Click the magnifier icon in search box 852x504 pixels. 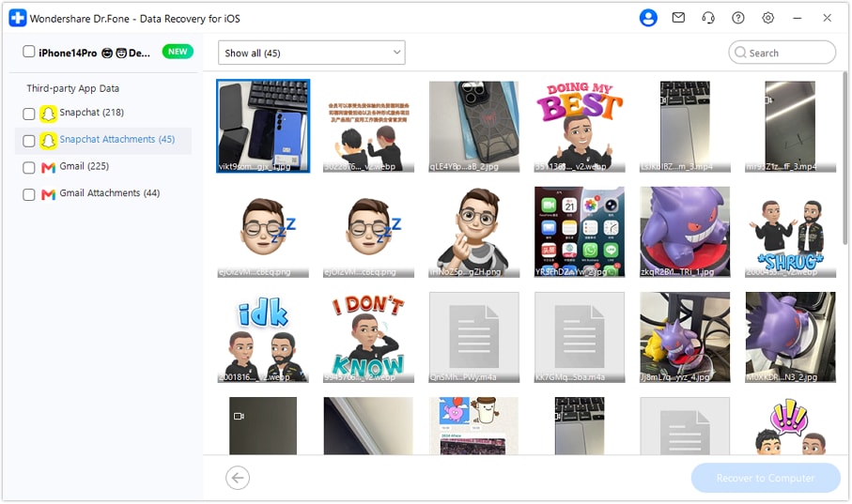740,53
